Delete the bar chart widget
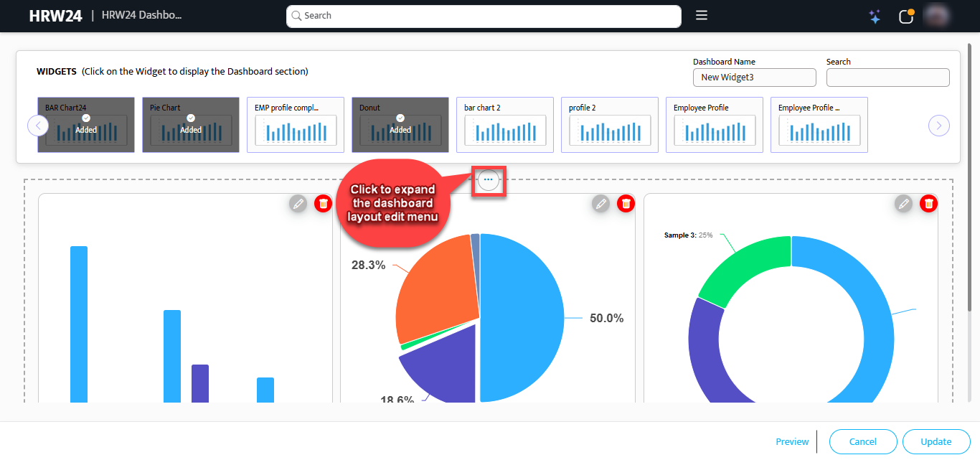Viewport: 980px width, 460px height. pyautogui.click(x=324, y=204)
